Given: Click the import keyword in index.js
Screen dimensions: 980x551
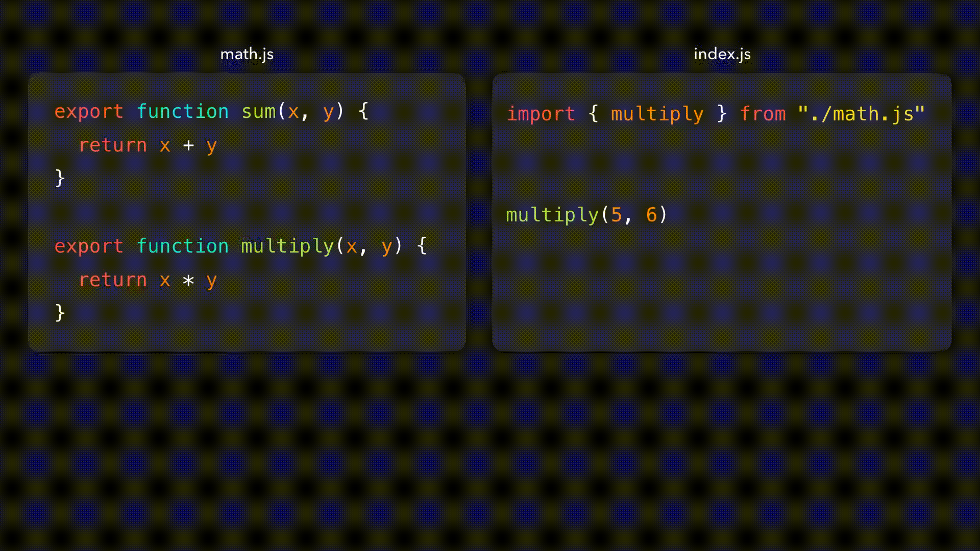Looking at the screenshot, I should (541, 114).
